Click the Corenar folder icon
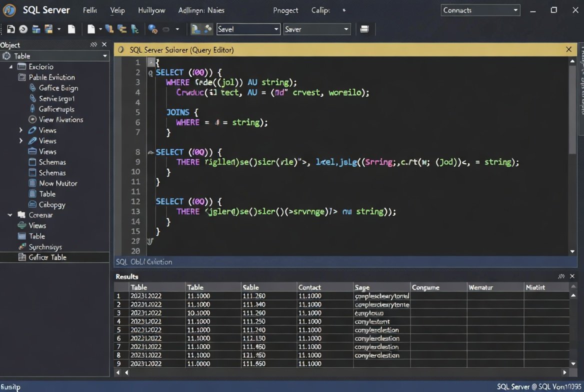 click(21, 215)
